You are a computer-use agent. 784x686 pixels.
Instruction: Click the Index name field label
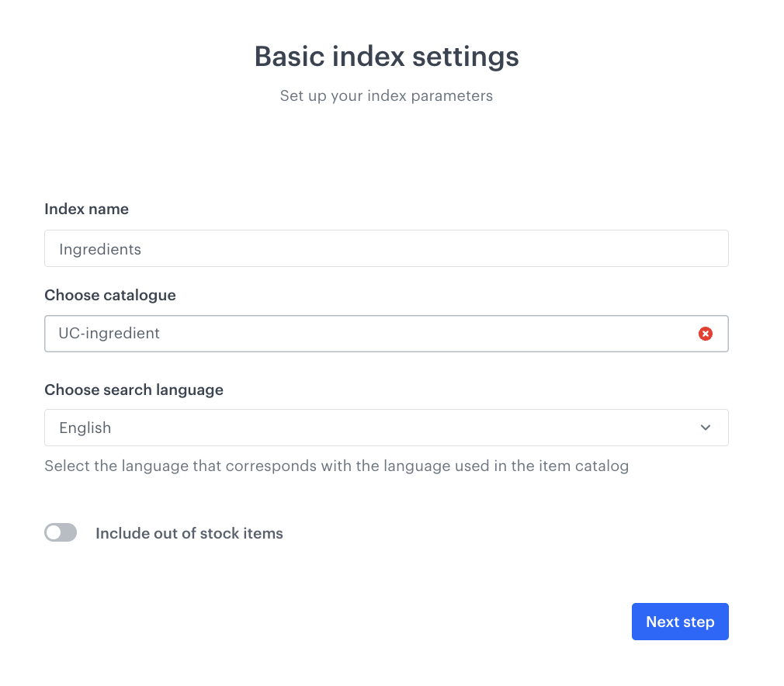[86, 209]
